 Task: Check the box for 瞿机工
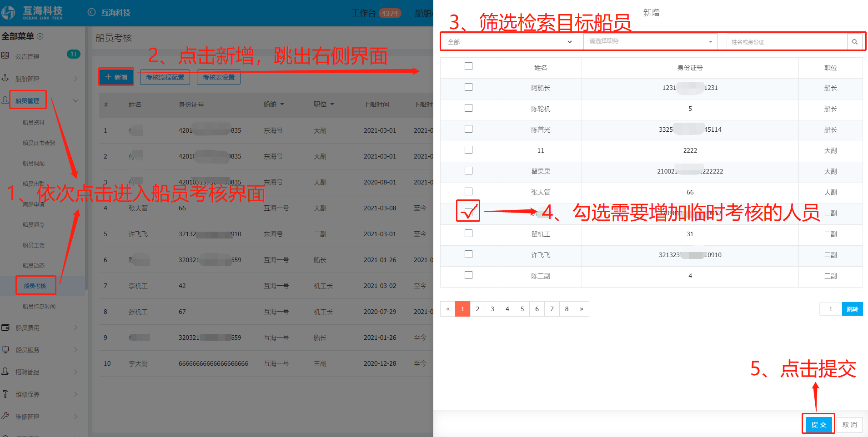click(468, 233)
